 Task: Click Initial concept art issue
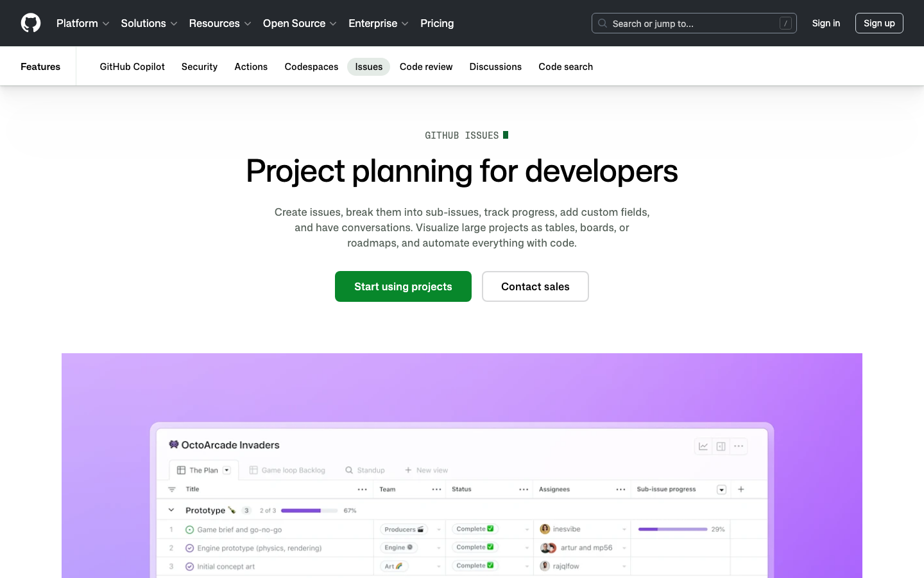point(226,566)
